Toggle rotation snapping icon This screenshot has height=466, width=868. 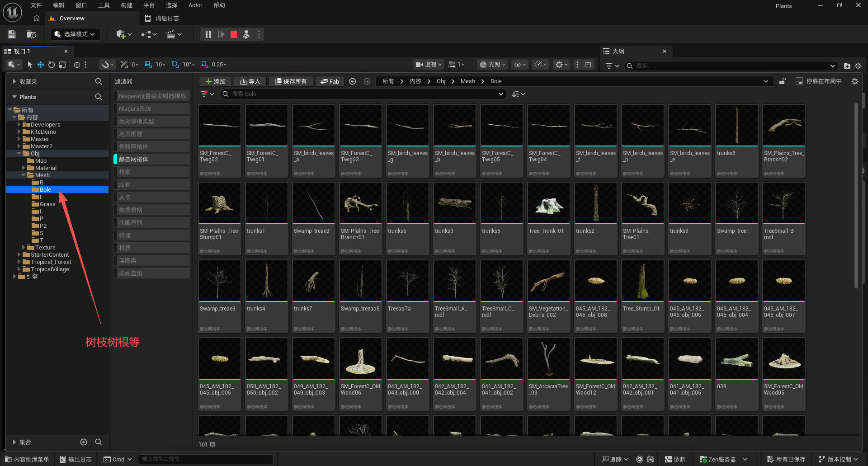point(175,65)
